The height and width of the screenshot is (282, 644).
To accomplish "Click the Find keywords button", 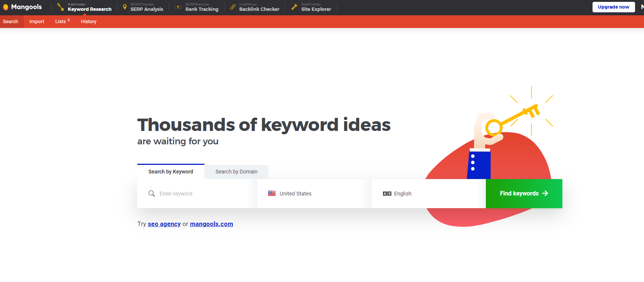I will coord(524,194).
